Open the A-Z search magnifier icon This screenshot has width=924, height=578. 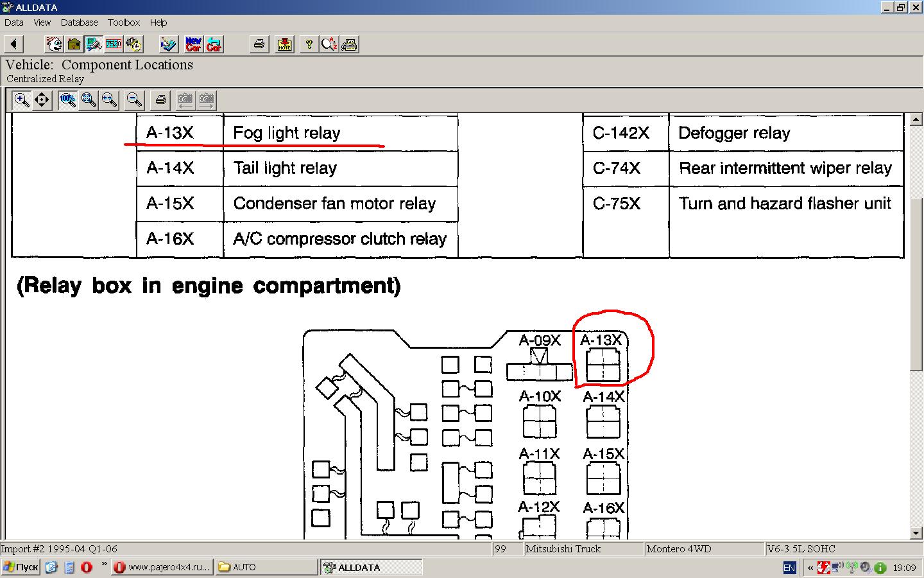coord(329,44)
